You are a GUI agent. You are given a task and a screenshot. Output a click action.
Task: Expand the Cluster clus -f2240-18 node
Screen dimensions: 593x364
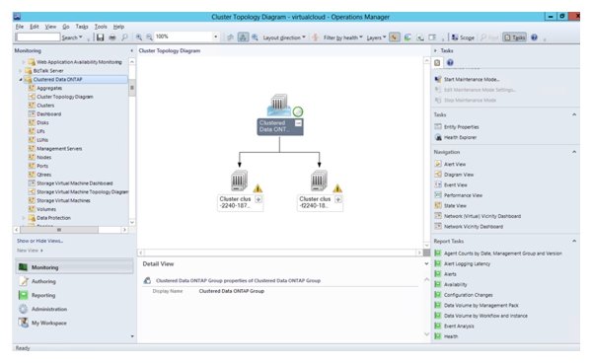coord(338,199)
